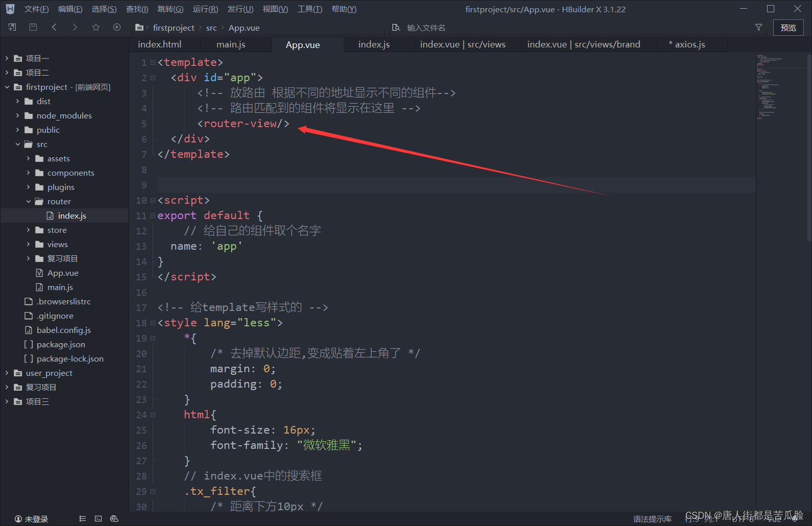Click the file icon of main.js in tree
The height and width of the screenshot is (526, 812).
(39, 287)
